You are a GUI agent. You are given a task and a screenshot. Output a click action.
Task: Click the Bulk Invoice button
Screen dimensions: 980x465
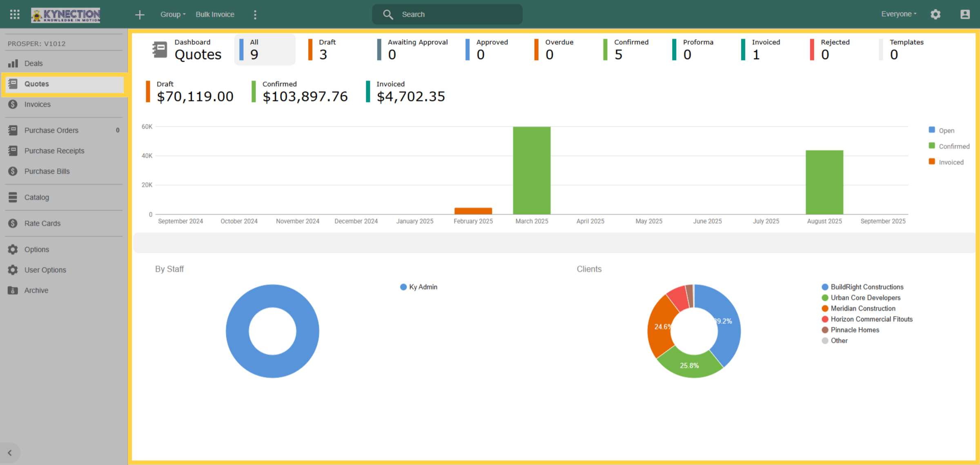coord(215,14)
